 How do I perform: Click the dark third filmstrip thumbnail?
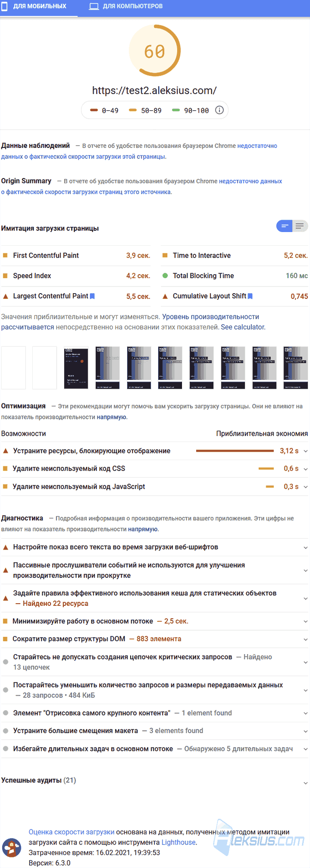coord(76,368)
